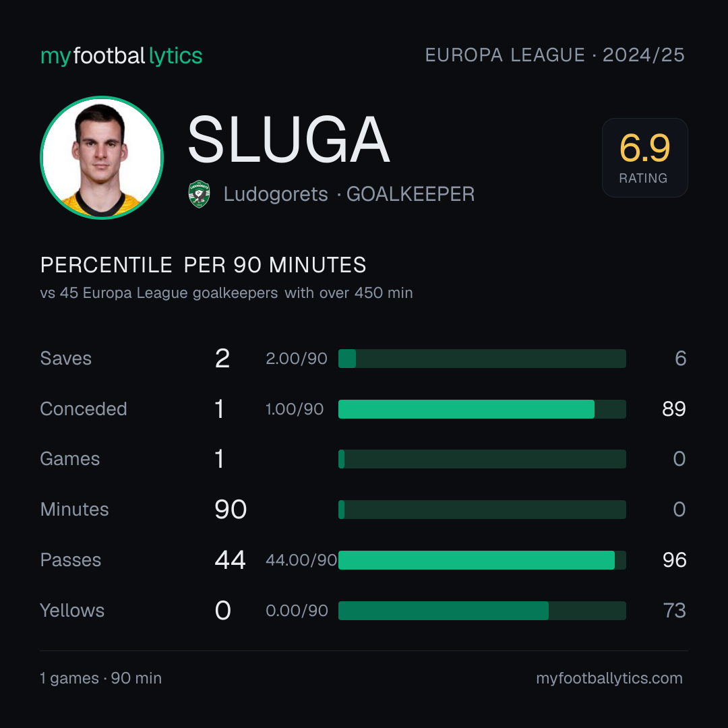This screenshot has height=728, width=728.
Task: Click the Conceded percentile number 89
Action: (x=673, y=409)
